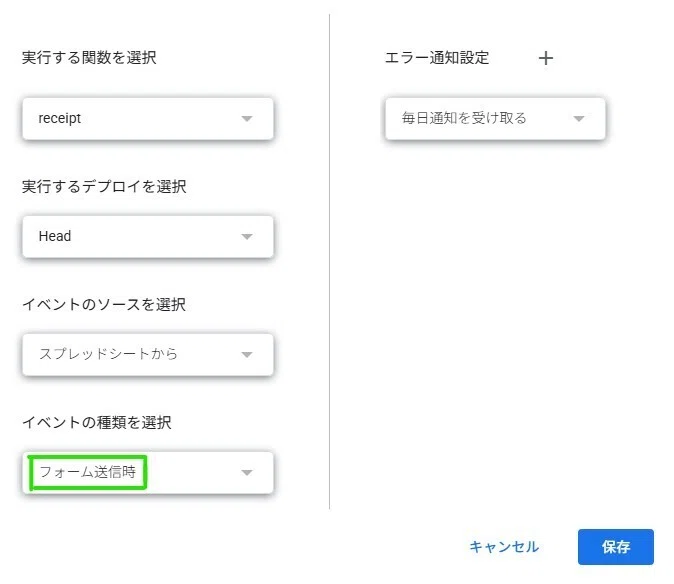Click the 実行するデプロイを選択 label

(104, 187)
